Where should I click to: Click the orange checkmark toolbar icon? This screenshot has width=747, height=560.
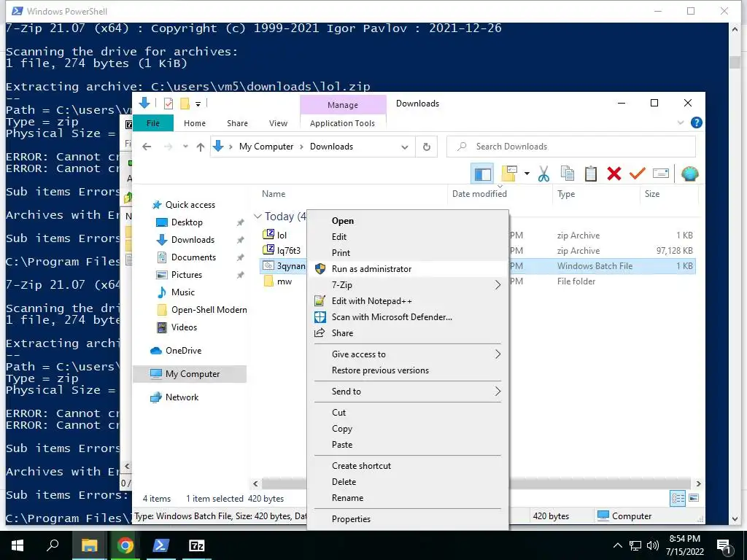[x=637, y=174]
